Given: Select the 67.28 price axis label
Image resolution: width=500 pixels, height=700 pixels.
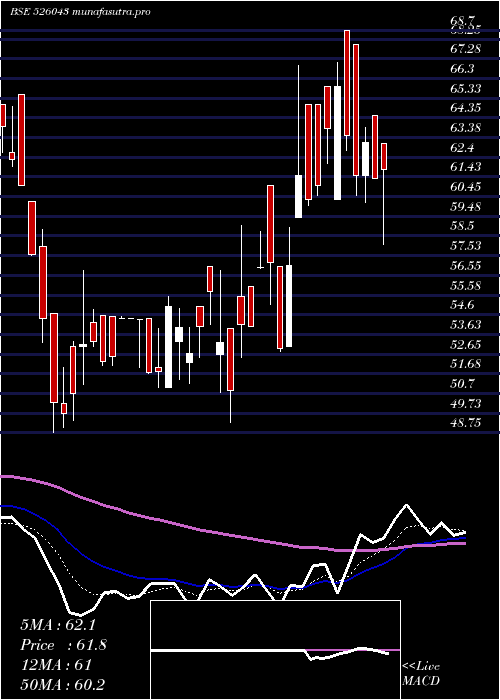Looking at the screenshot, I should (x=466, y=49).
